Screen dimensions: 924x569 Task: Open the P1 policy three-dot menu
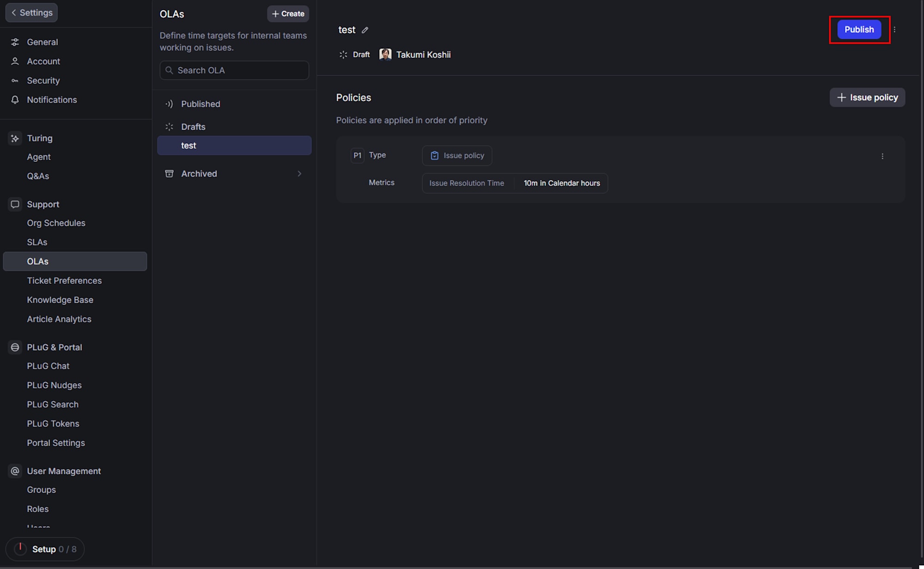click(882, 156)
